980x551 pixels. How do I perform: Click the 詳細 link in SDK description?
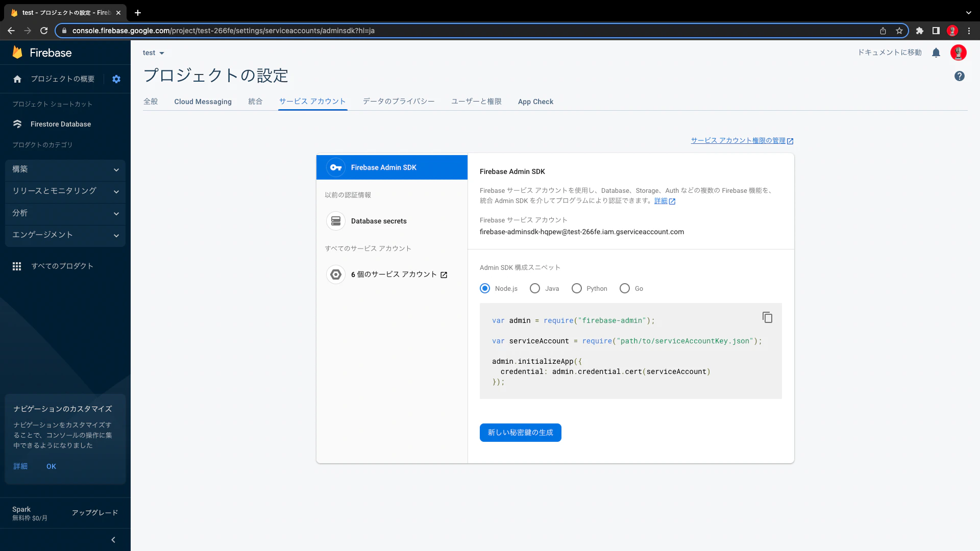[665, 201]
